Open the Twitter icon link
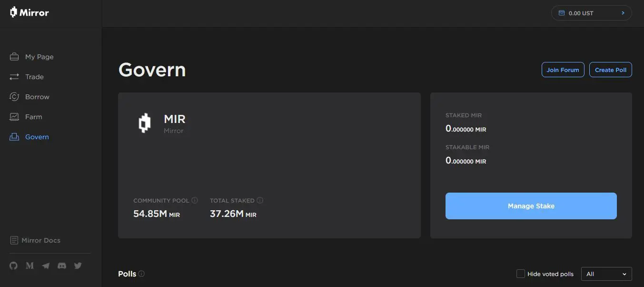The width and height of the screenshot is (644, 287). coord(78,266)
